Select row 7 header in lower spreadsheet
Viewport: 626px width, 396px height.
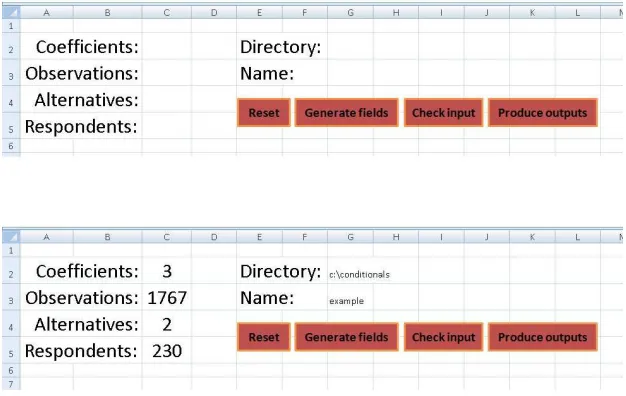11,384
